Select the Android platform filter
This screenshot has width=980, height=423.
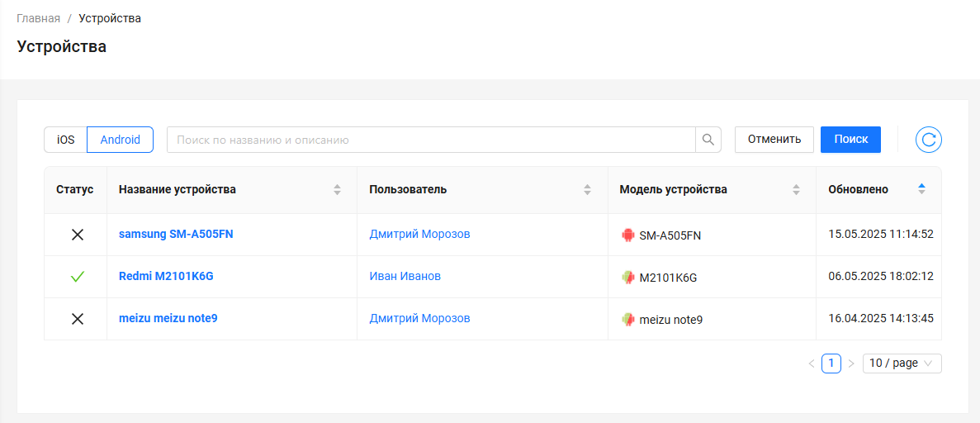121,140
